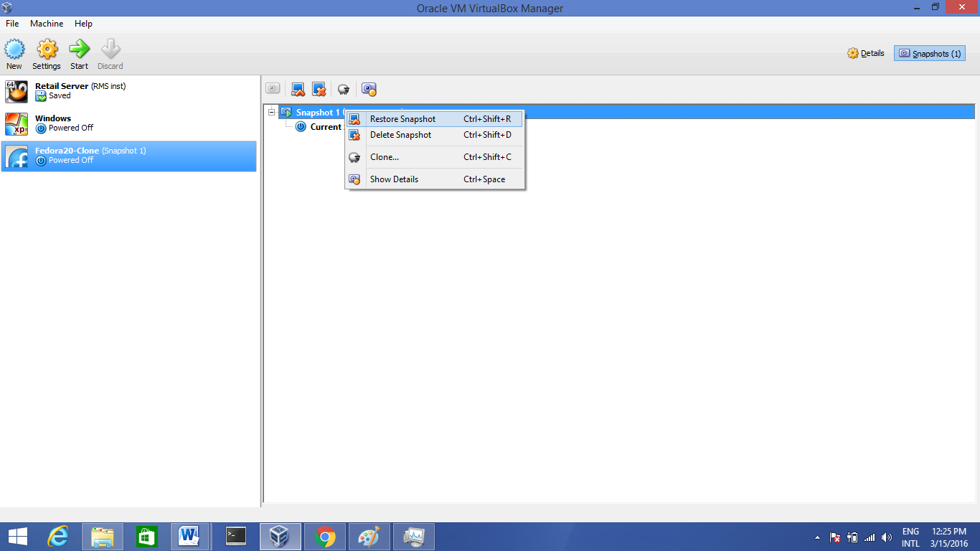The width and height of the screenshot is (980, 551).
Task: Open the Command Prompt taskbar icon
Action: click(x=236, y=537)
